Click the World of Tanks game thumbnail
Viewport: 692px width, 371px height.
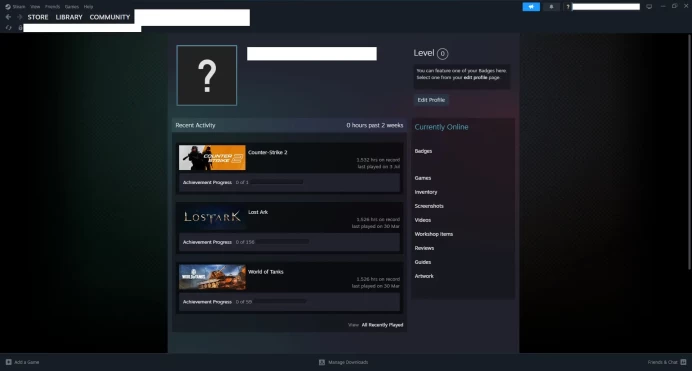[212, 277]
